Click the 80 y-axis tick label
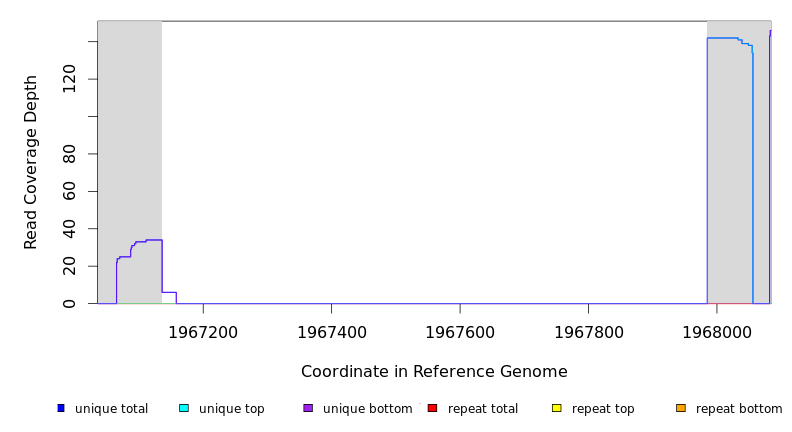Image resolution: width=792 pixels, height=432 pixels. 69,154
